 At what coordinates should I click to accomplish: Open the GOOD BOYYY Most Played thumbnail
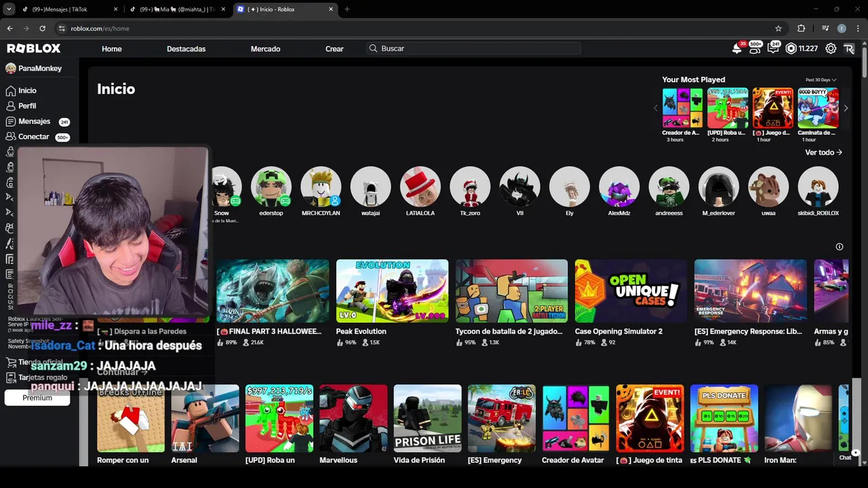click(x=818, y=108)
